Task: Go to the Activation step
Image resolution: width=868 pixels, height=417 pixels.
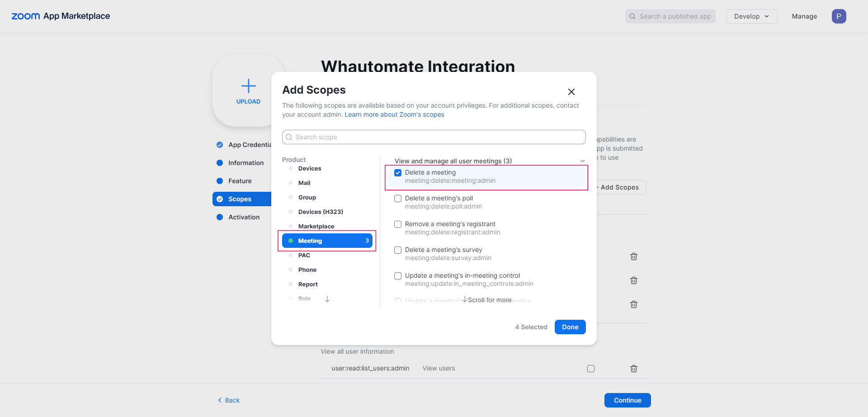Action: 244,217
